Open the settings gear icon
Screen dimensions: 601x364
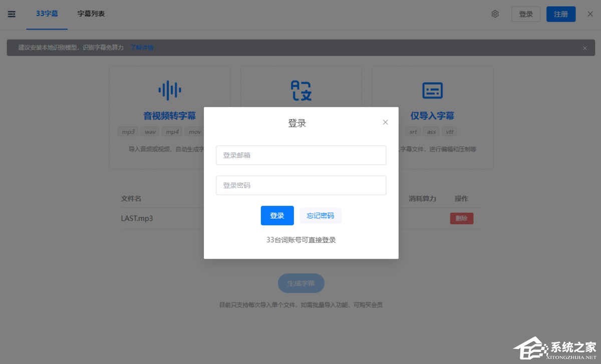495,14
